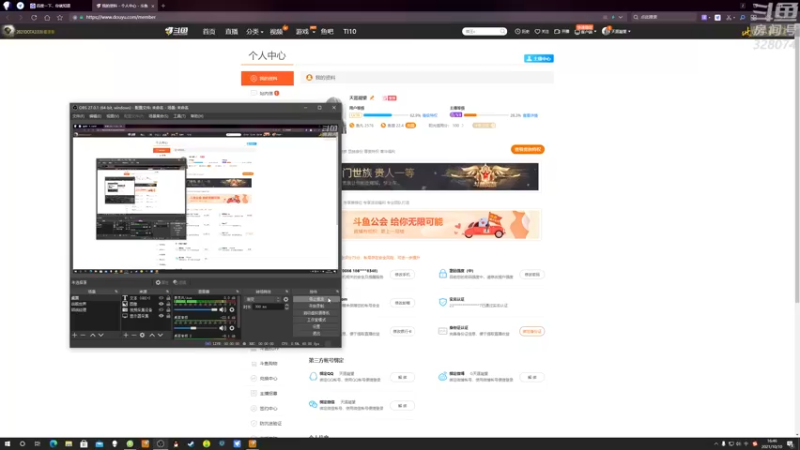Pop out the OBS Controls dock
The image size is (800, 450).
pyautogui.click(x=337, y=292)
